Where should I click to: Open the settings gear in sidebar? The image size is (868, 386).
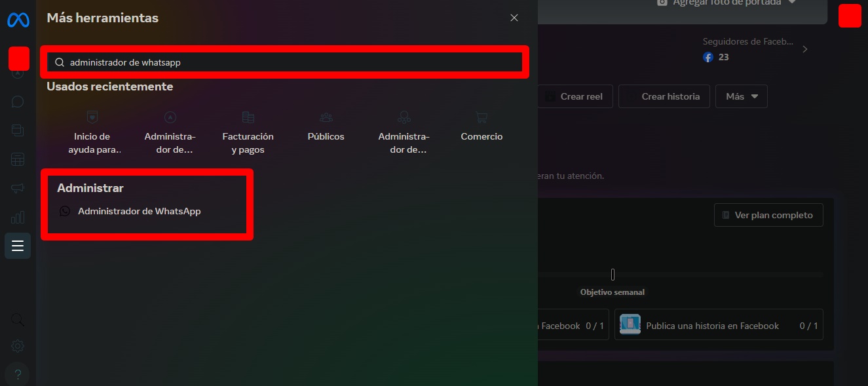(x=18, y=346)
